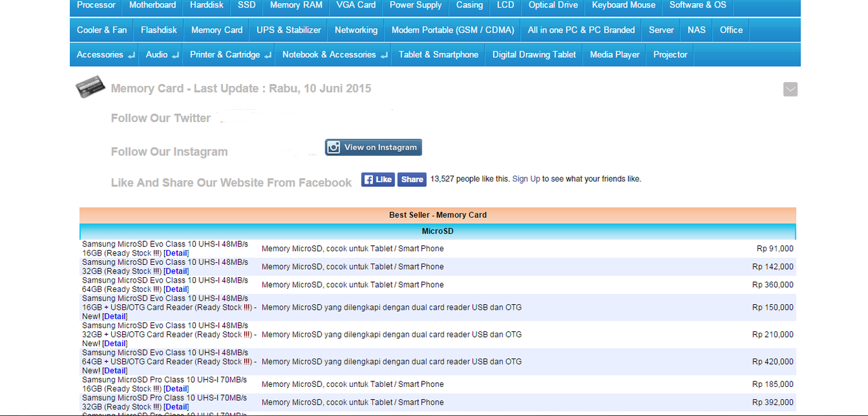This screenshot has height=416, width=868.
Task: Open the Flashdisk menu
Action: (159, 30)
